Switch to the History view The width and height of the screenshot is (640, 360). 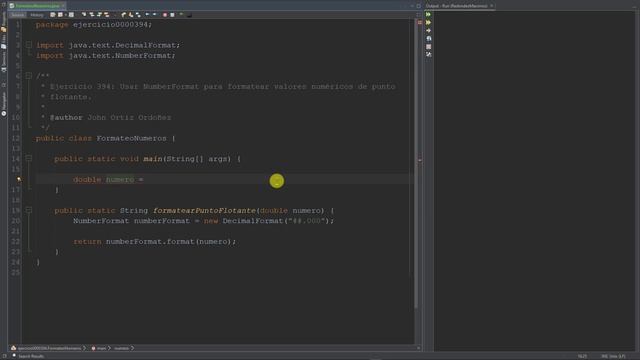(x=36, y=15)
